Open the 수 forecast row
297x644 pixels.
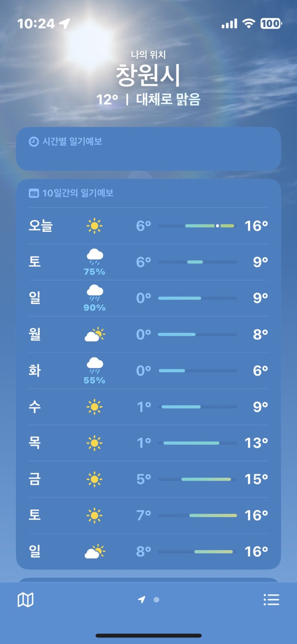coord(148,407)
